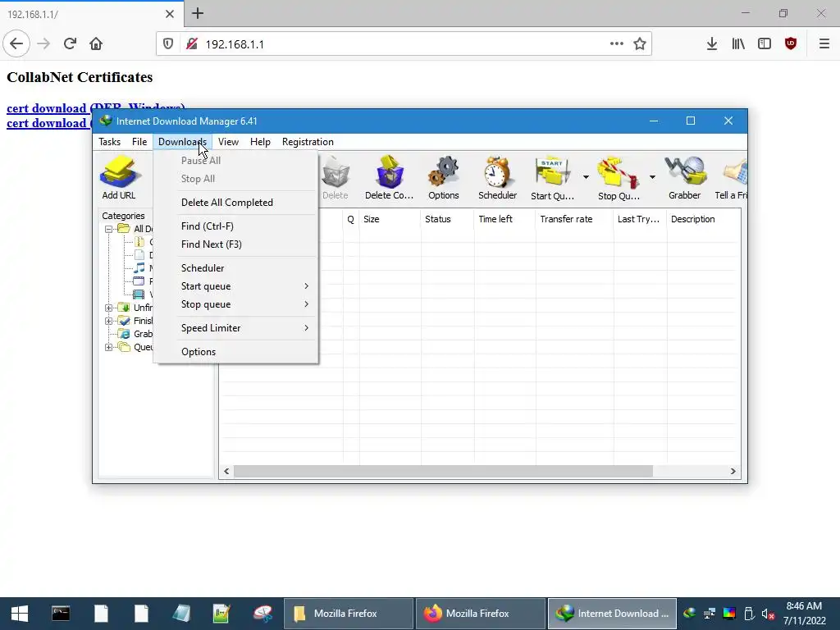This screenshot has width=840, height=630.
Task: Open the Grabber tool icon
Action: tap(685, 178)
